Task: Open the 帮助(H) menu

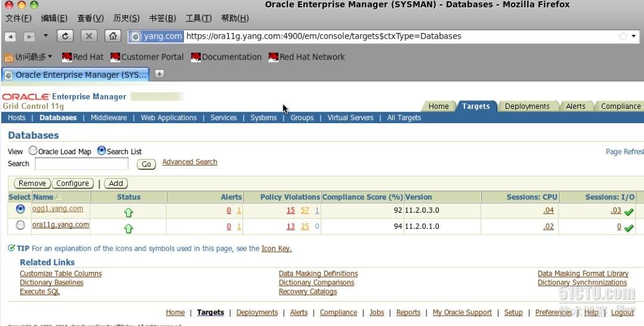Action: point(235,18)
